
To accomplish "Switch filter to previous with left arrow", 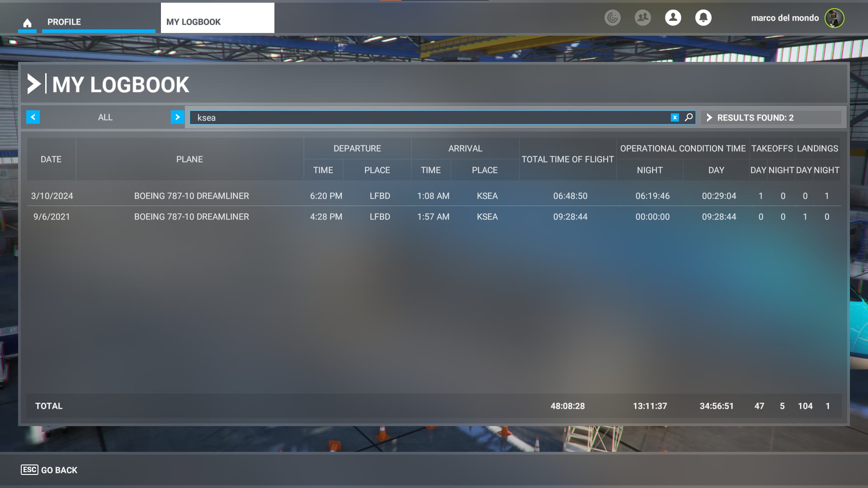I will click(33, 117).
